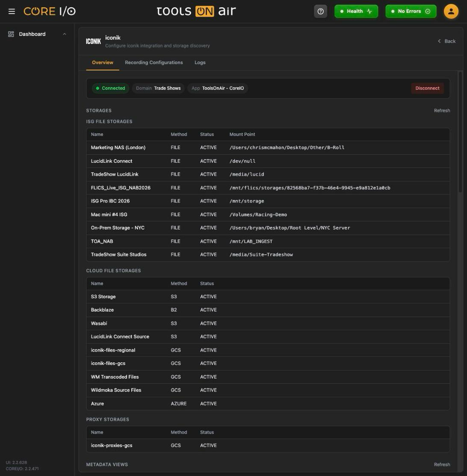Click the App ToolsOnAir - CoreIO chip

pos(218,88)
